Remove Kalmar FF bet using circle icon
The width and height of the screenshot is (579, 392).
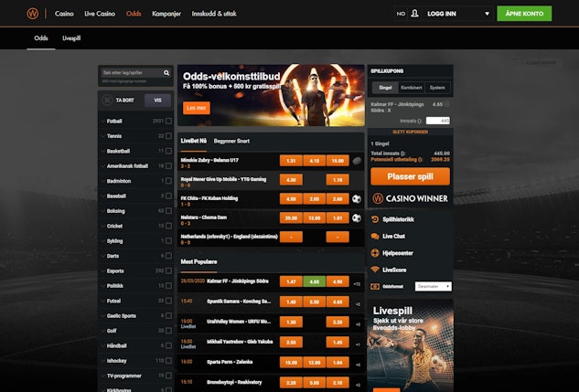click(x=446, y=104)
